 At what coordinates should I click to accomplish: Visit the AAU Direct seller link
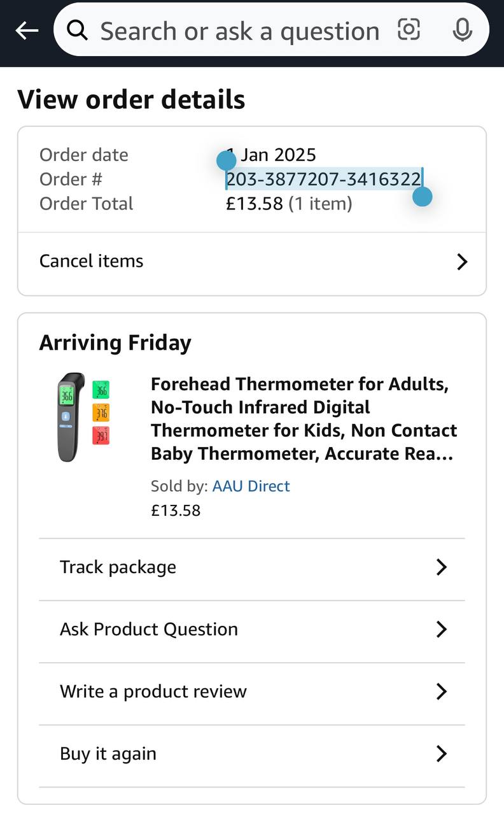(x=251, y=486)
